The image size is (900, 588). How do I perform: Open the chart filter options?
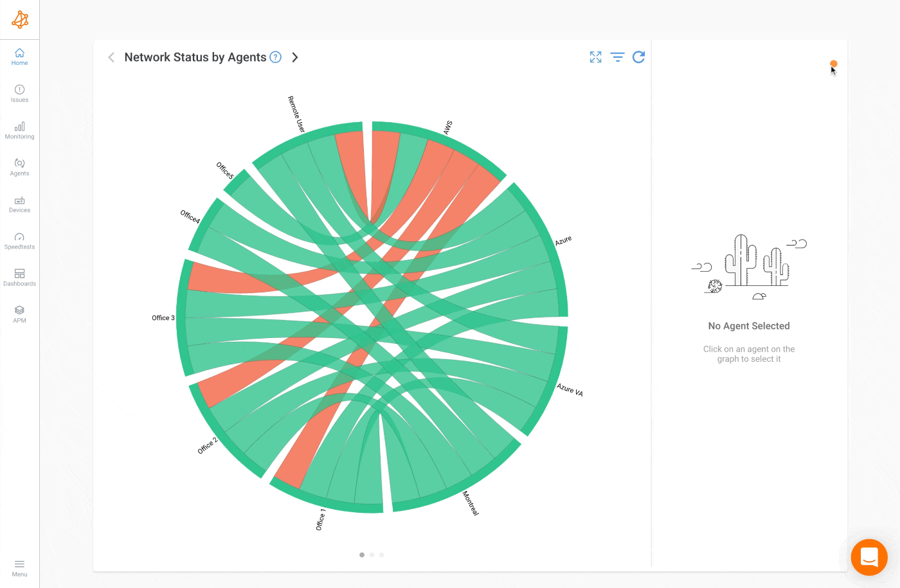coord(617,57)
